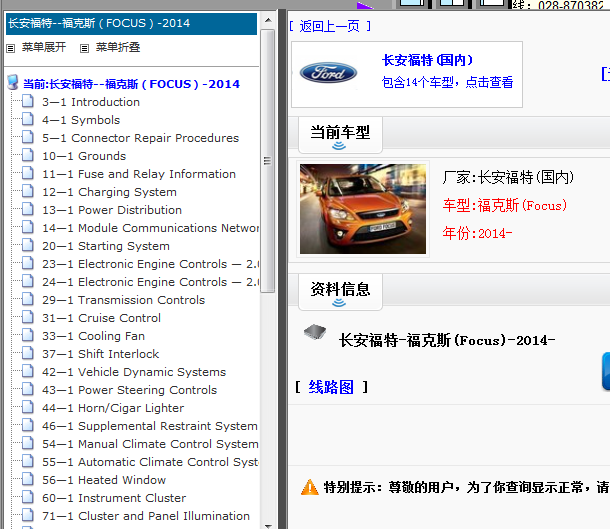Screen dimensions: 610x529
Task: Open 54—1 Manual Climate Control System
Action: 150,444
